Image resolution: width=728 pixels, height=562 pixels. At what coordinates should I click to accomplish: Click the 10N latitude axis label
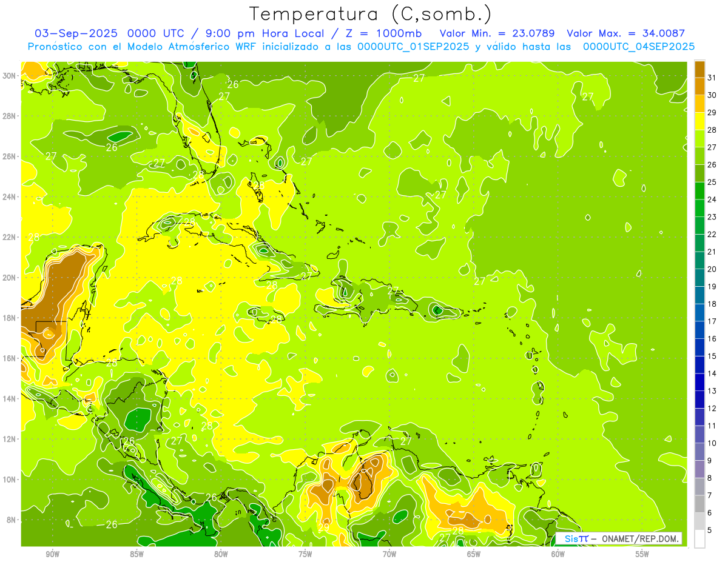click(10, 480)
